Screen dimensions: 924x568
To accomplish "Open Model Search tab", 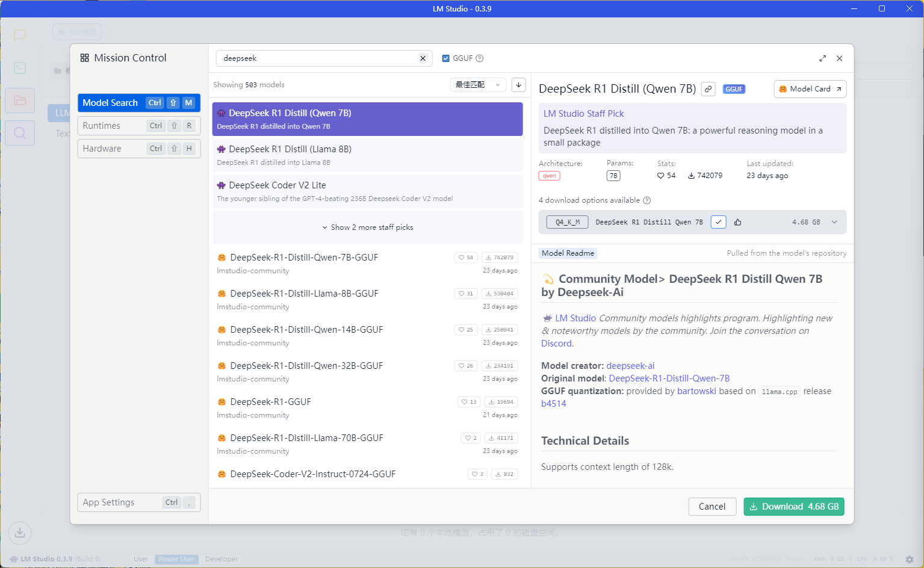I will tap(139, 103).
